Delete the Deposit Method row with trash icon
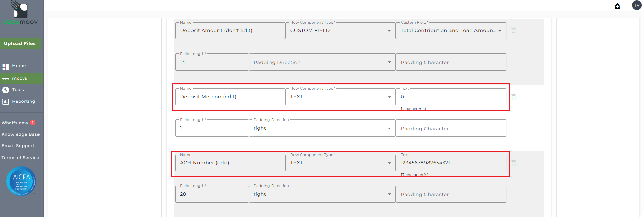The width and height of the screenshot is (644, 217). click(x=513, y=97)
